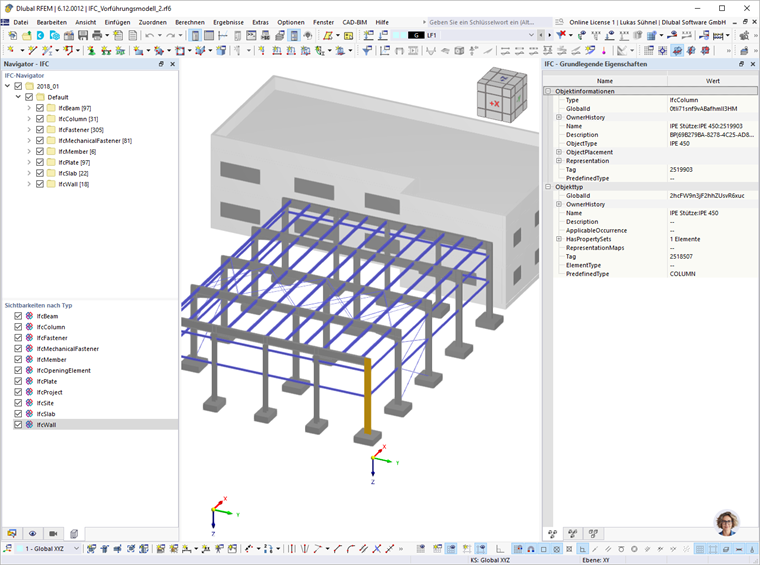Collapse the 2018_01 tree node

7,86
